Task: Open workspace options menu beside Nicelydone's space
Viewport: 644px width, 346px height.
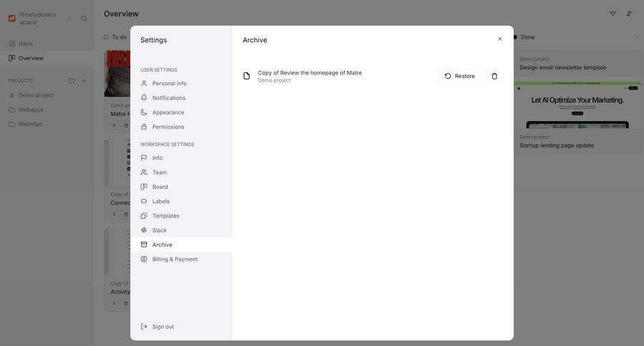Action: click(x=69, y=19)
